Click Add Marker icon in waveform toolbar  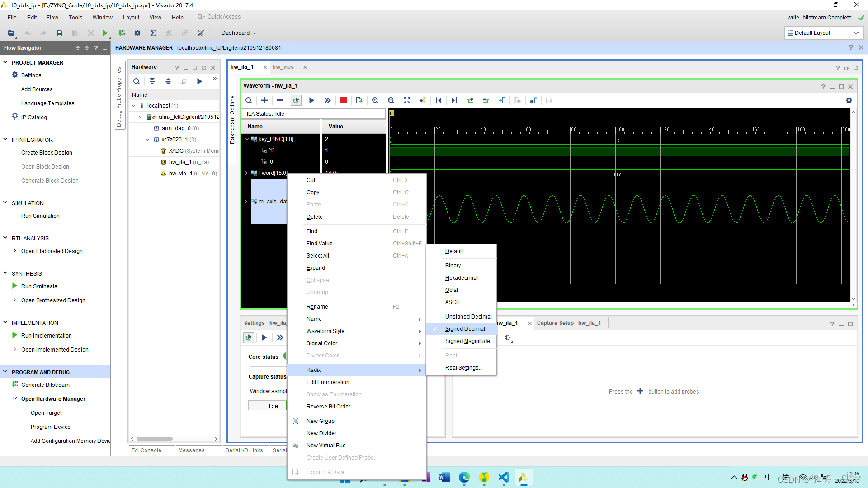502,100
